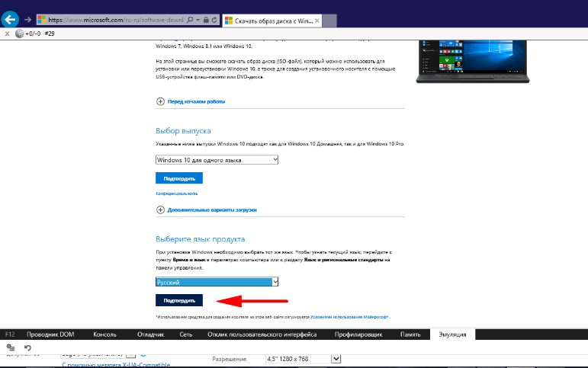Viewport: 588px width, 368px height.
Task: Switch to the 'Память' tab
Action: pyautogui.click(x=410, y=334)
